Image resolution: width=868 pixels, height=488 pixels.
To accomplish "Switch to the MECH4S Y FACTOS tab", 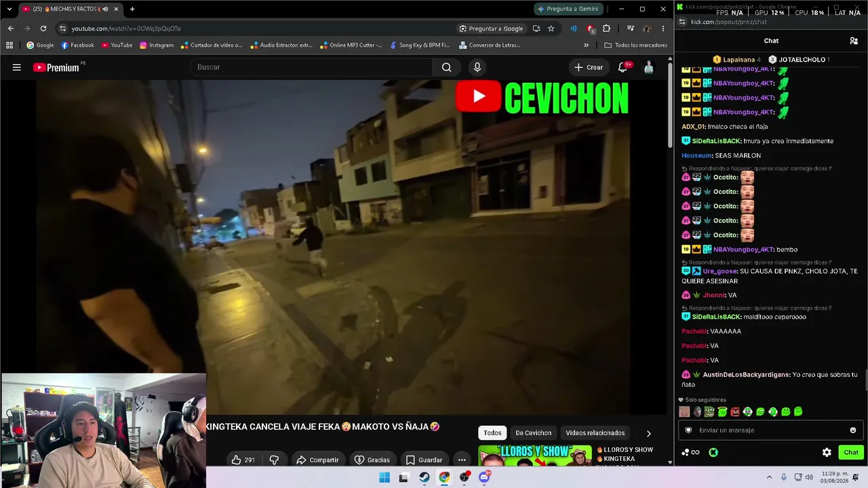I will pyautogui.click(x=71, y=9).
